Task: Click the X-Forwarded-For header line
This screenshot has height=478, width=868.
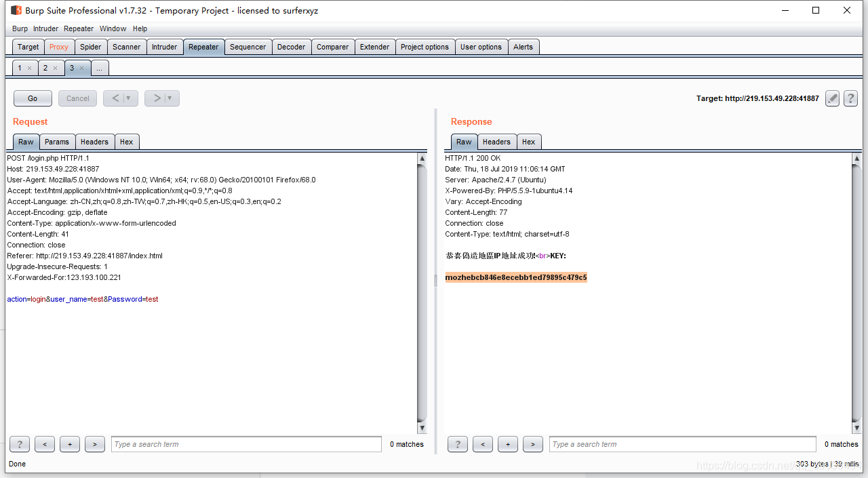Action: (64, 277)
